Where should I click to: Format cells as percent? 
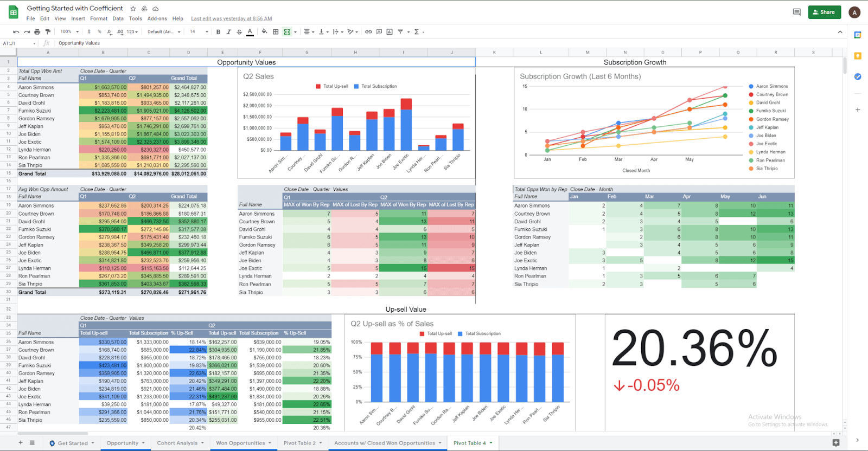coord(99,32)
